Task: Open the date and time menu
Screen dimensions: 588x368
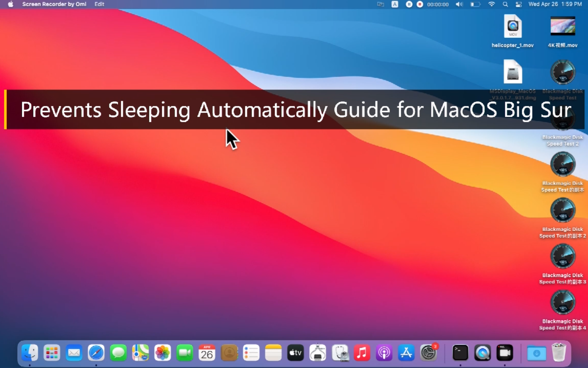Action: coord(555,4)
